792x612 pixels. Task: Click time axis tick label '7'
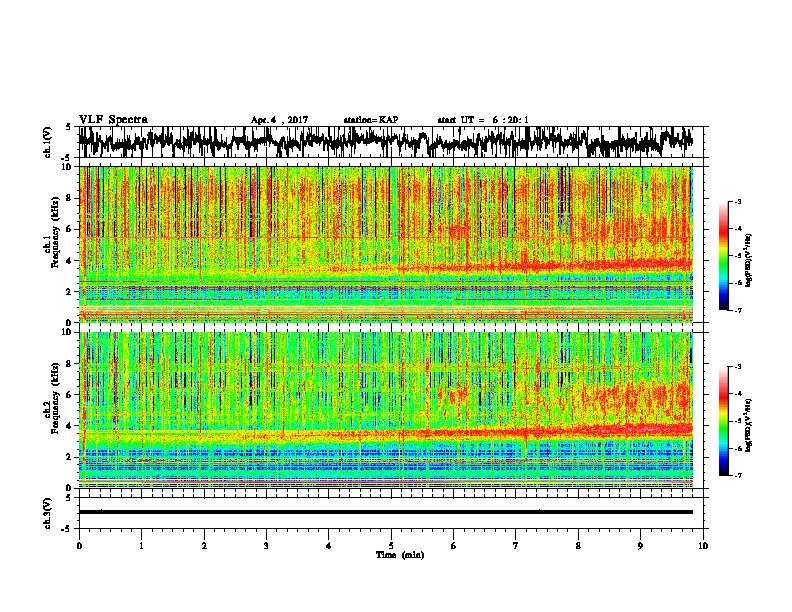tap(516, 546)
